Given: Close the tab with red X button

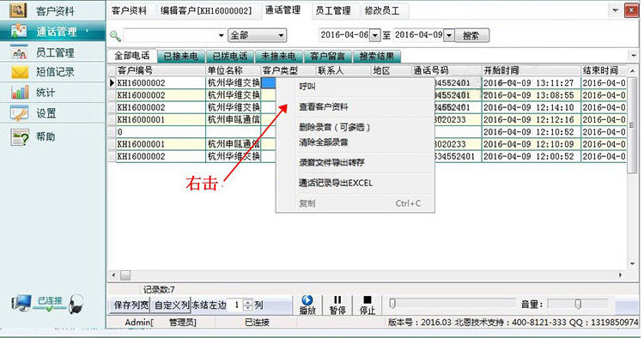Looking at the screenshot, I should tap(631, 10).
